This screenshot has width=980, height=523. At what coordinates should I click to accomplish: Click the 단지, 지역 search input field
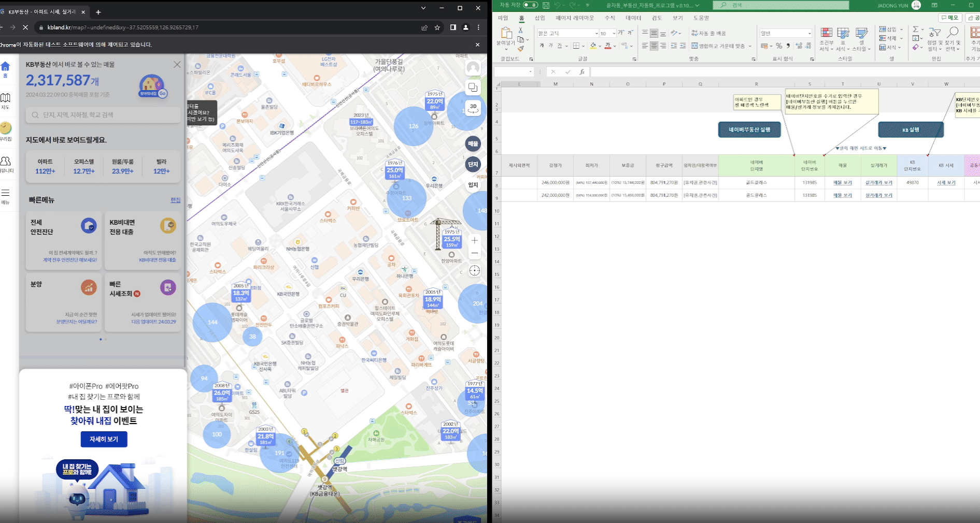pyautogui.click(x=104, y=115)
